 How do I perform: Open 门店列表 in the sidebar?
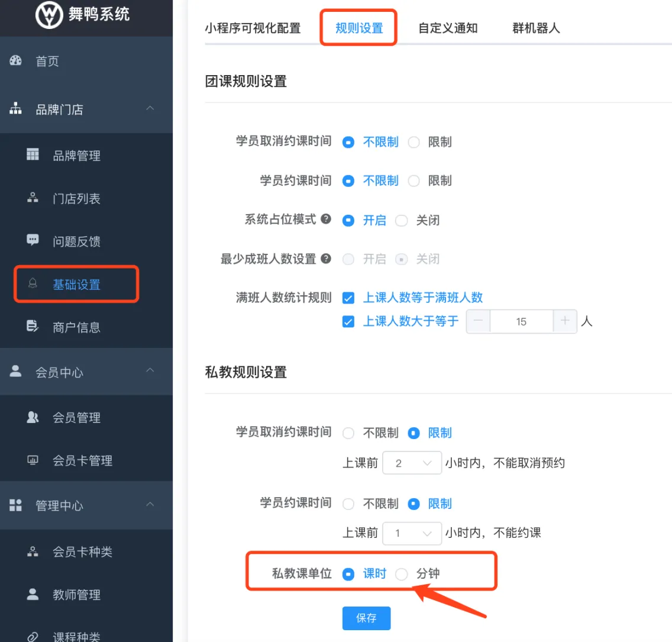(76, 199)
